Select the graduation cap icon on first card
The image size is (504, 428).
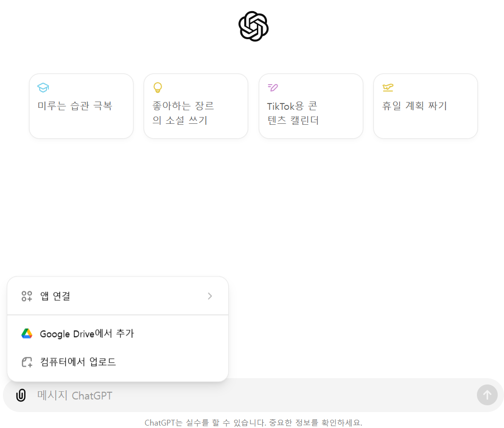[x=43, y=88]
